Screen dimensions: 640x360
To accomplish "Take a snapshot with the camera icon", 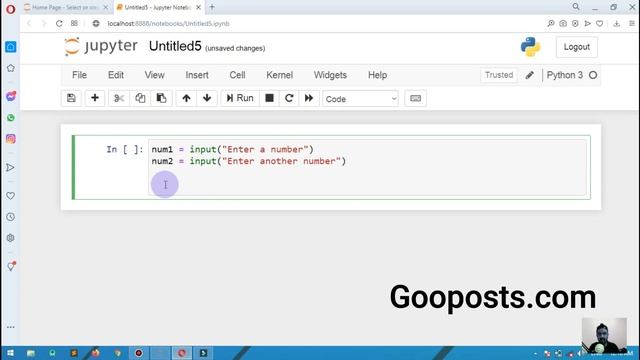I will coord(563,24).
